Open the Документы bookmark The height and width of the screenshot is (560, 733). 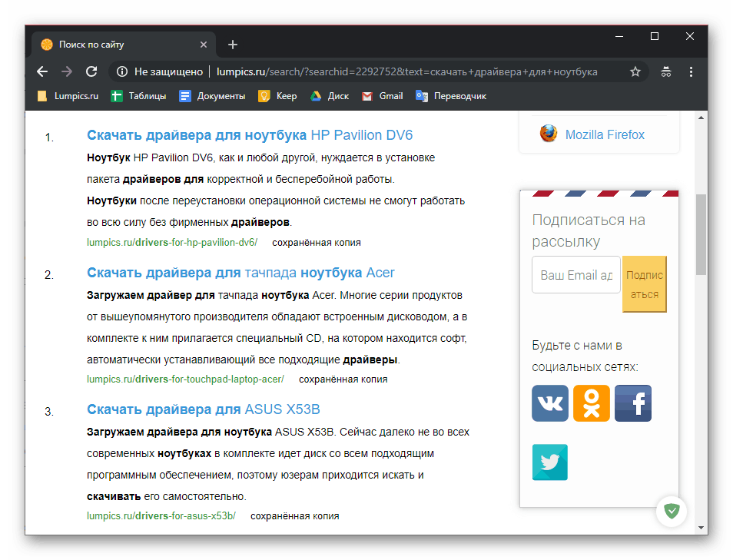212,96
